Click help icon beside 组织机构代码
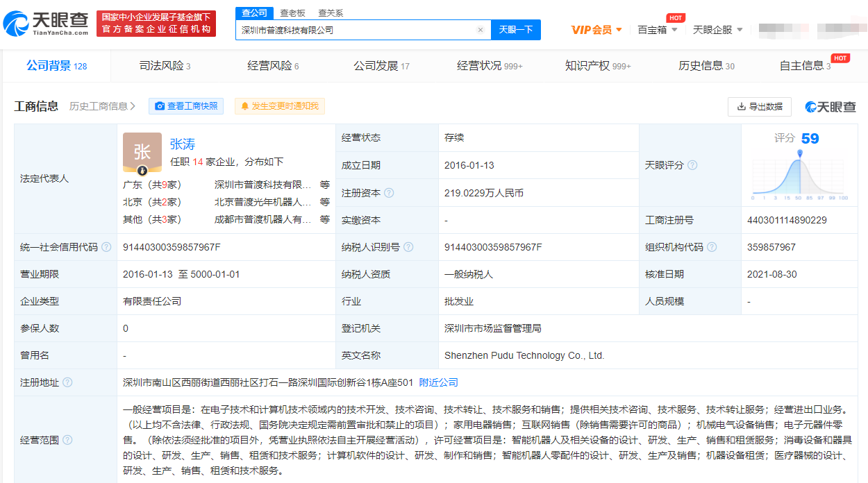Screen dimensions: 868x483 (711, 247)
